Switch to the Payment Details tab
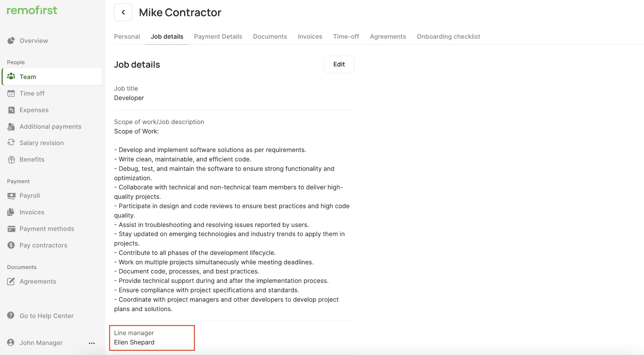Screen dimensions: 644x355 click(218, 37)
